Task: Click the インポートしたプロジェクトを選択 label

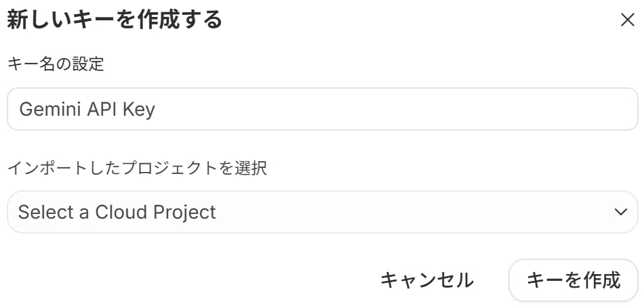Action: click(x=137, y=168)
